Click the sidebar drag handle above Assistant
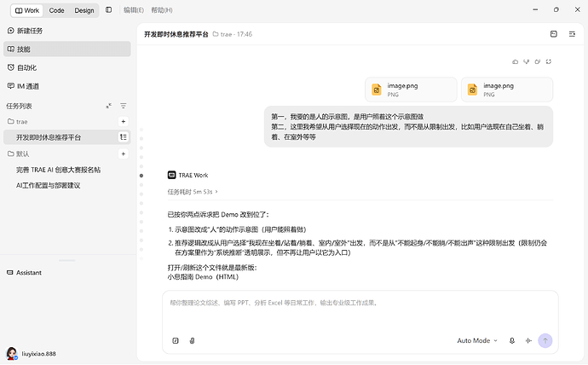This screenshot has width=588, height=365. (x=67, y=260)
